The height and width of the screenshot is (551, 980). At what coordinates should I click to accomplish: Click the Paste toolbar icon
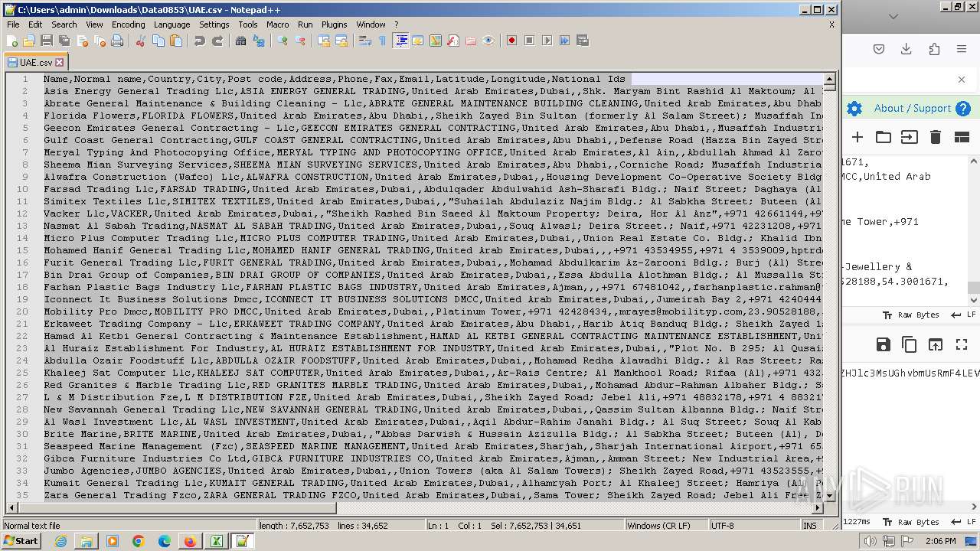(x=176, y=41)
